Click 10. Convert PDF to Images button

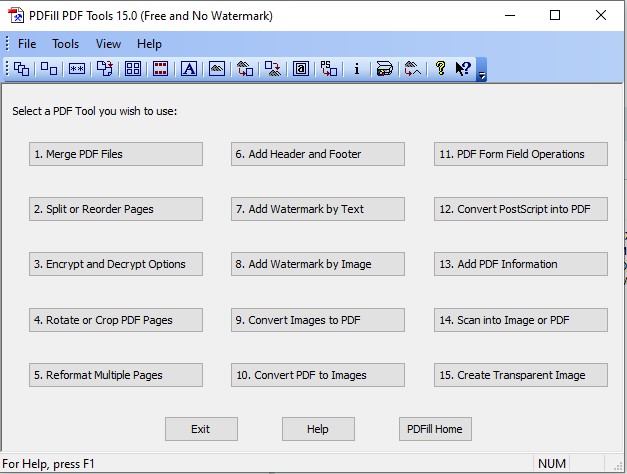318,375
